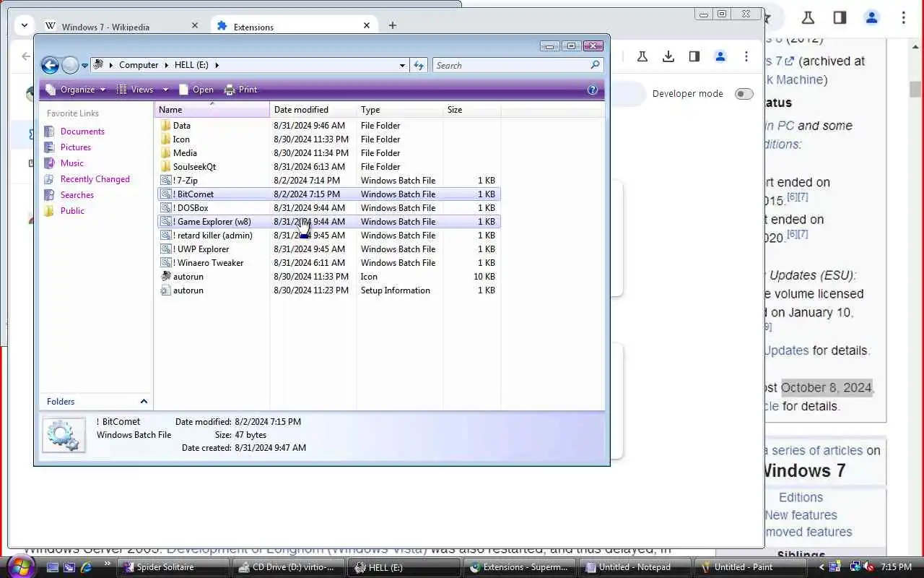The image size is (924, 578).
Task: Open Recently Changed in Favorite Links
Action: [x=95, y=179]
